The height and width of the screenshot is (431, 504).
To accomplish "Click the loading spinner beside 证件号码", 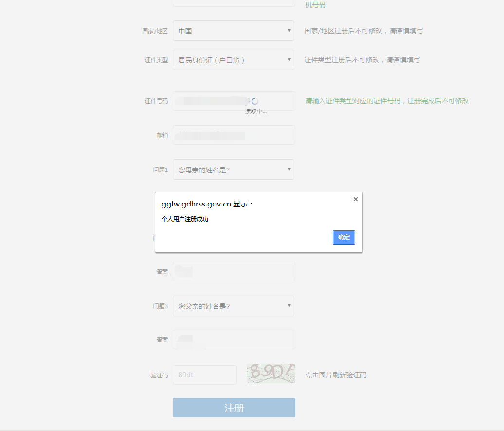I will (256, 101).
